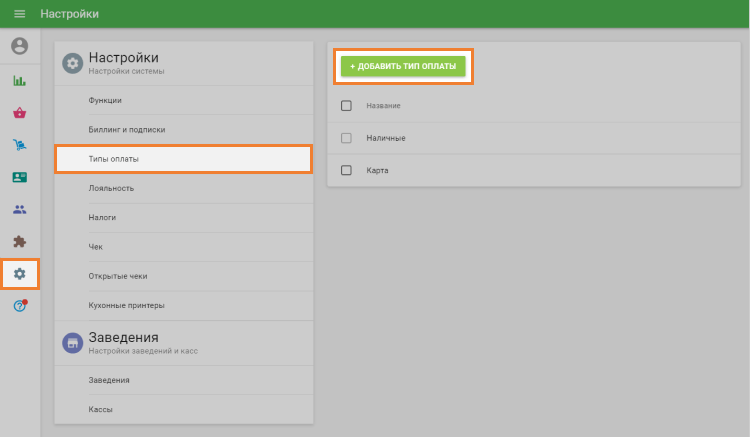Click the Добавить тип оплаты button

403,66
